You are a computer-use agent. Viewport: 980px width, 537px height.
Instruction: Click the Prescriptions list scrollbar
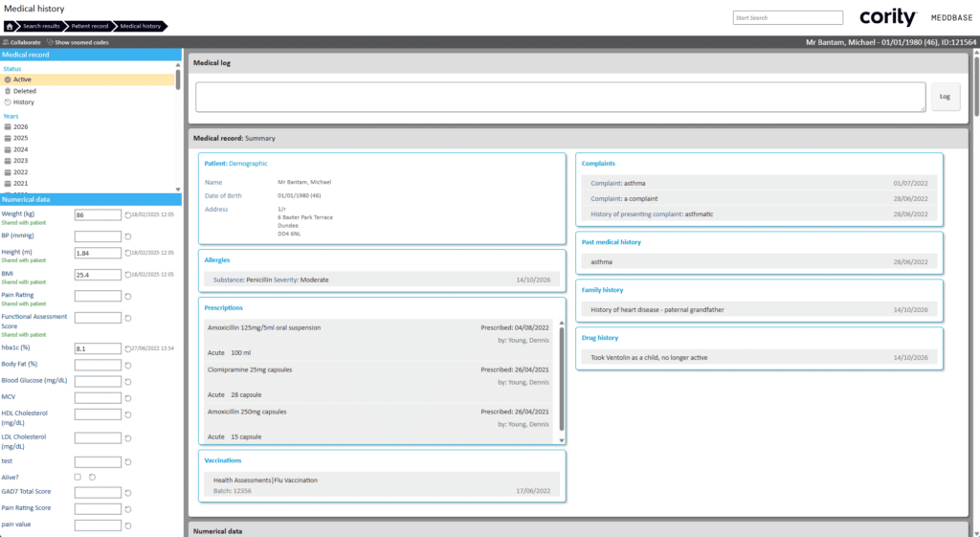561,379
